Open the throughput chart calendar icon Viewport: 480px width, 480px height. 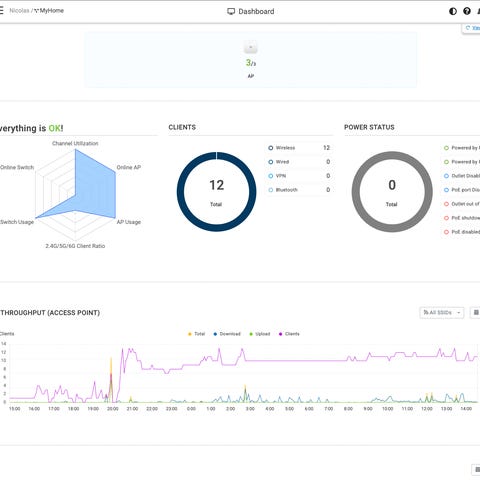click(476, 313)
